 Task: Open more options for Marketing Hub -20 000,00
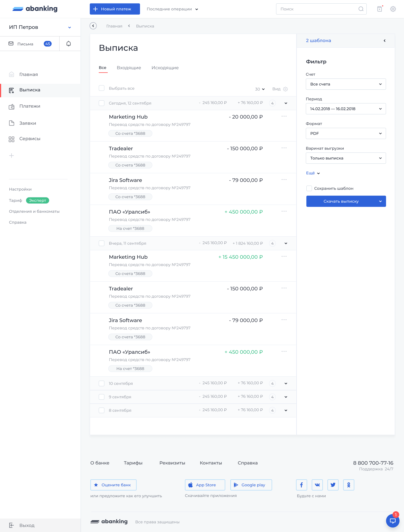click(284, 116)
